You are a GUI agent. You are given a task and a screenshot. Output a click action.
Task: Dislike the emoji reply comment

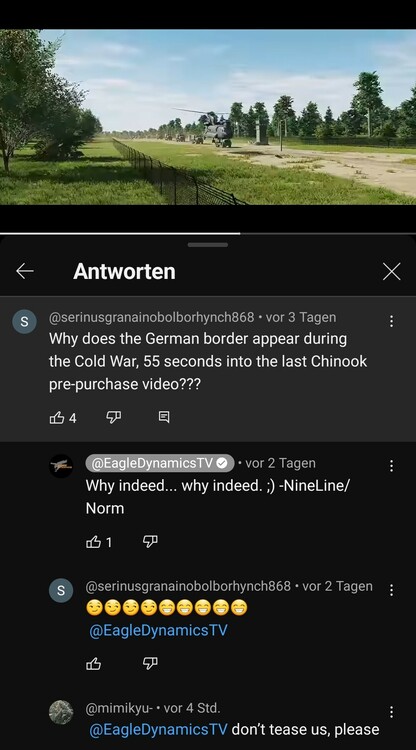pos(150,664)
